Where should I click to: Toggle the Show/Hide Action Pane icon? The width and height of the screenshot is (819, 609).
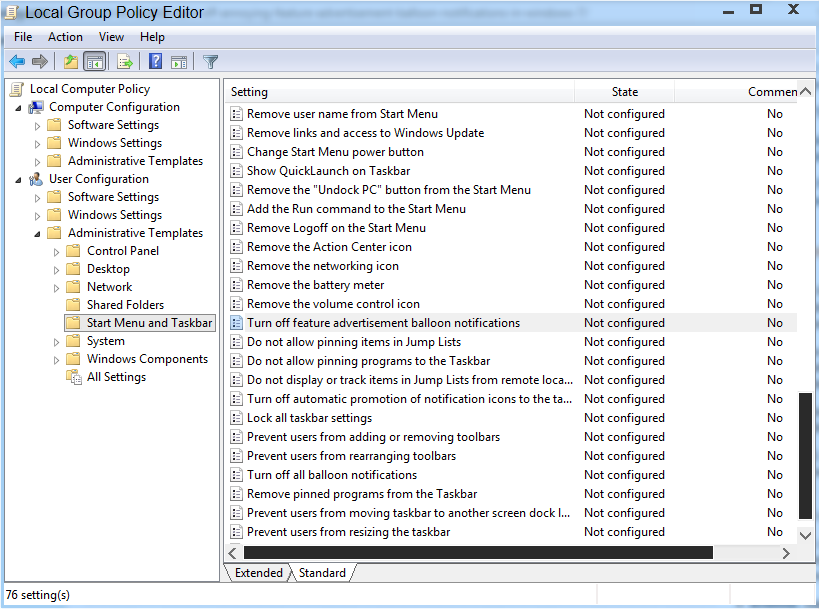click(x=179, y=62)
